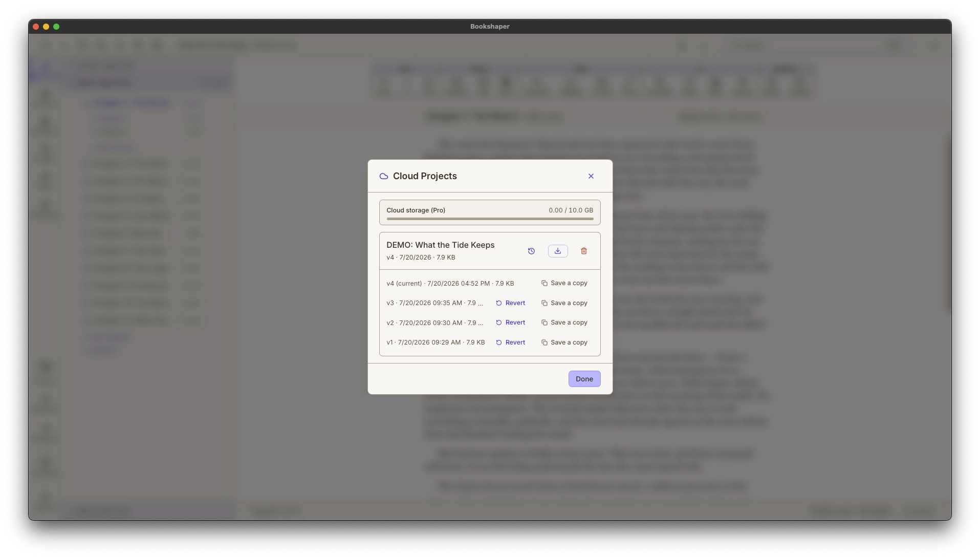The width and height of the screenshot is (980, 558).
Task: Click the Cloud storage (Pro) usage bar
Action: coord(490,219)
